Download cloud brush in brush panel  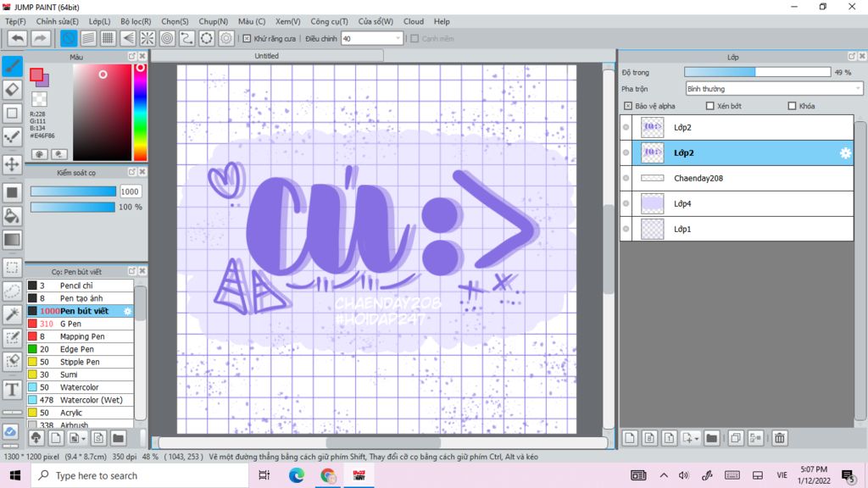point(36,438)
